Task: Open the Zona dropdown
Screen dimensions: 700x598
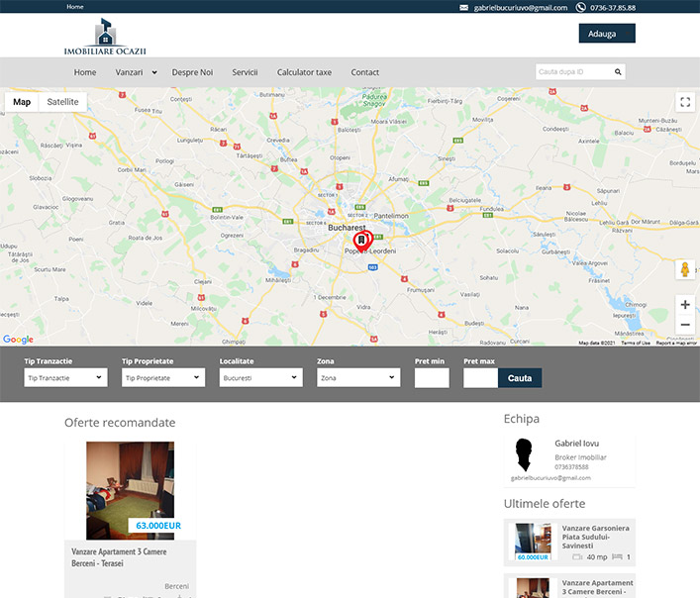Action: (358, 377)
